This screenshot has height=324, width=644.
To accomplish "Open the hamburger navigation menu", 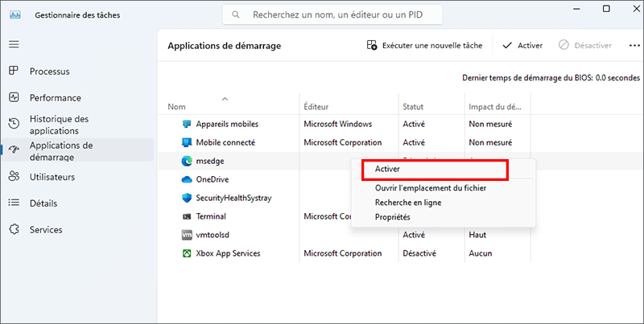I will point(14,44).
